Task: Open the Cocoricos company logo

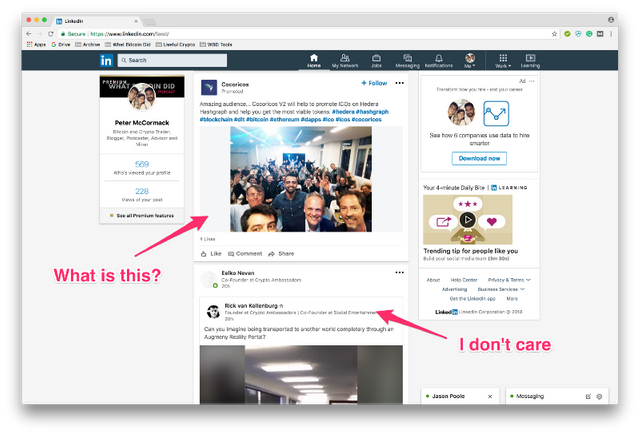Action: 209,87
